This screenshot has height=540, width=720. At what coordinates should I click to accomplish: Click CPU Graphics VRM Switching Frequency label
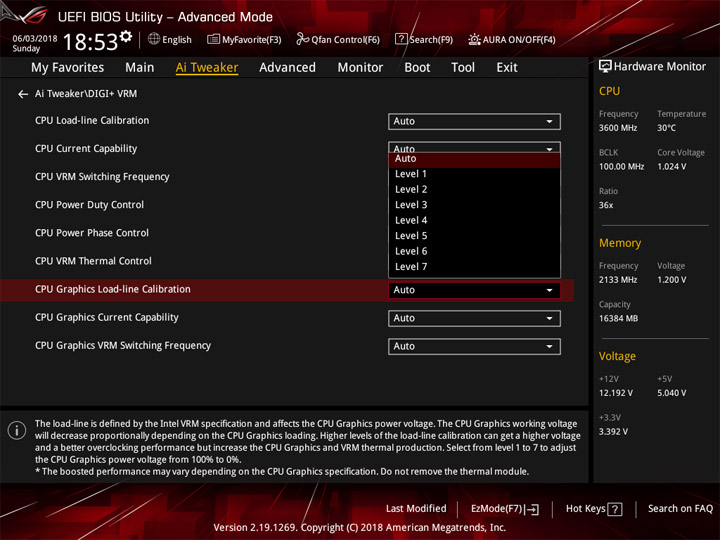point(123,345)
